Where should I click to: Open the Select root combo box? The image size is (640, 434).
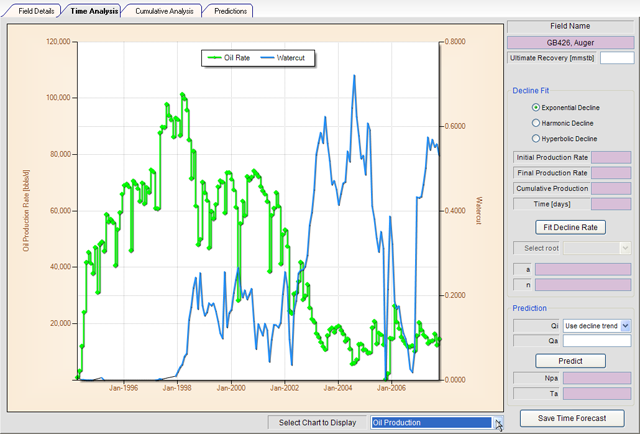point(597,248)
